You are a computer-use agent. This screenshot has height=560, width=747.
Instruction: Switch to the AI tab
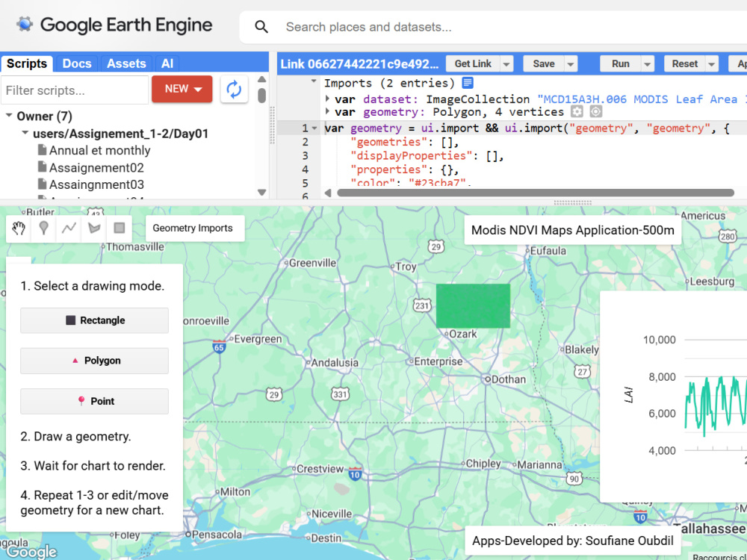coord(167,63)
